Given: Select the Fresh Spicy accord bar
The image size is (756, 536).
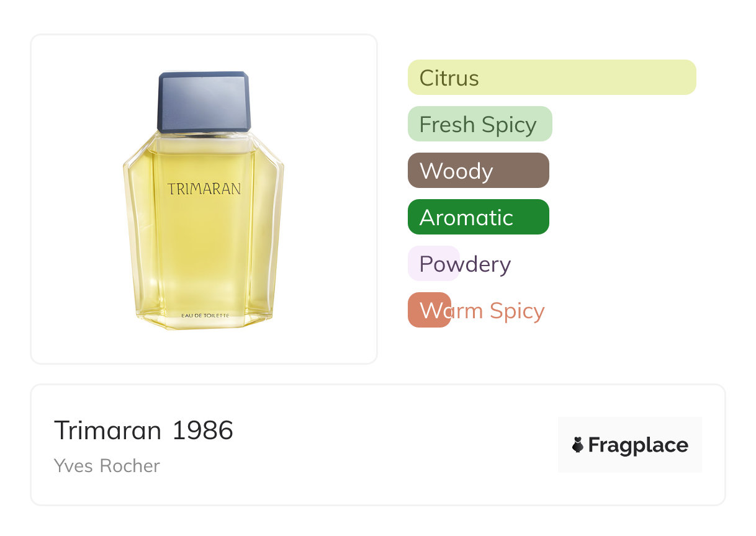Looking at the screenshot, I should point(479,124).
